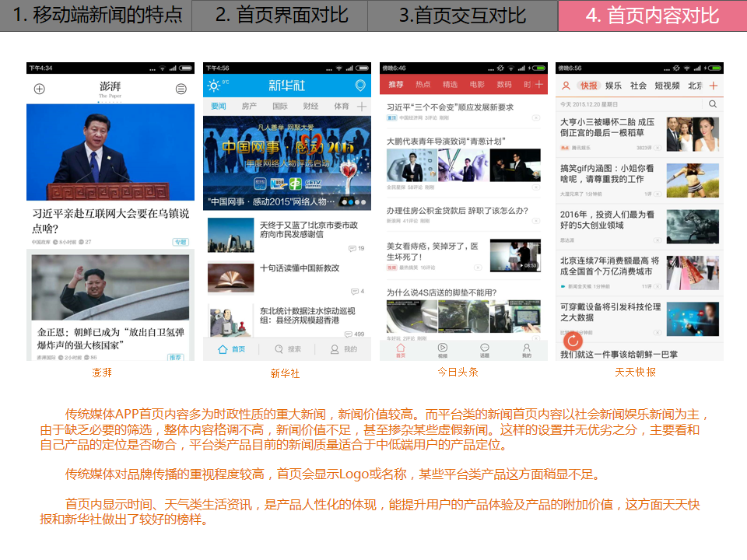This screenshot has height=560, width=747.
Task: Click the plus icon in 天天快报 tab bar
Action: point(714,86)
